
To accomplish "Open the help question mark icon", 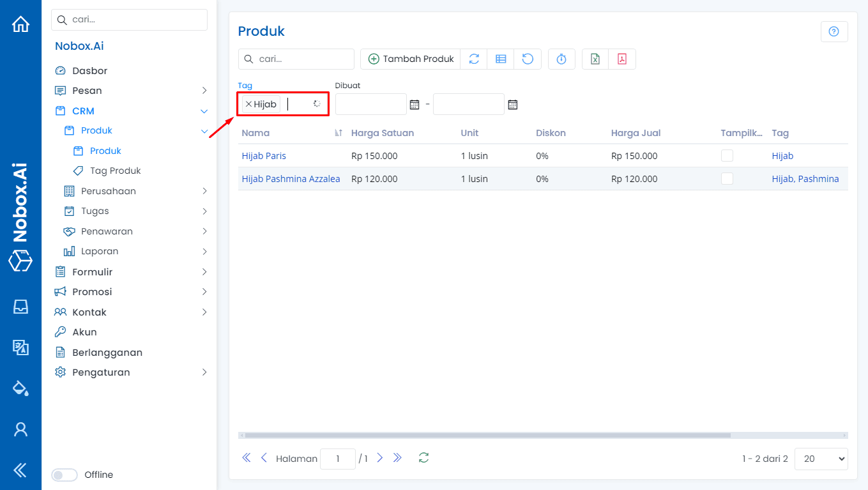I will (834, 31).
